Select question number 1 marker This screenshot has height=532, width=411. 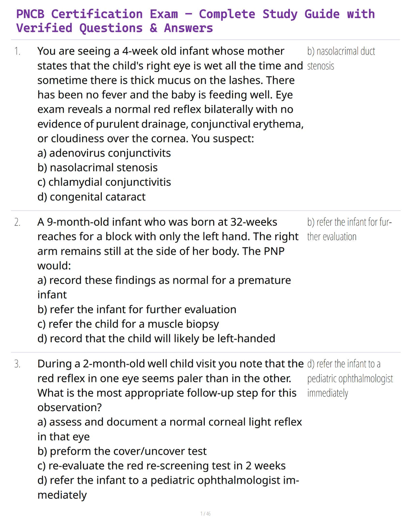point(17,51)
